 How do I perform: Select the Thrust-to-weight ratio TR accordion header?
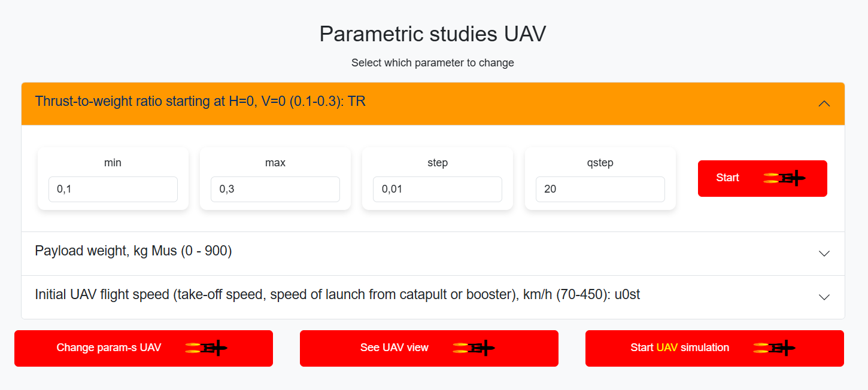[433, 103]
